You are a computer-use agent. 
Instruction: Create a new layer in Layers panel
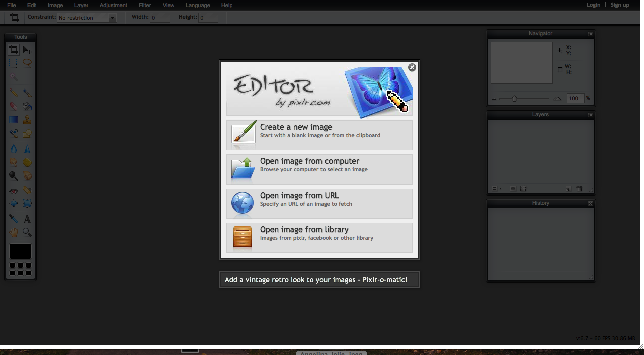569,189
